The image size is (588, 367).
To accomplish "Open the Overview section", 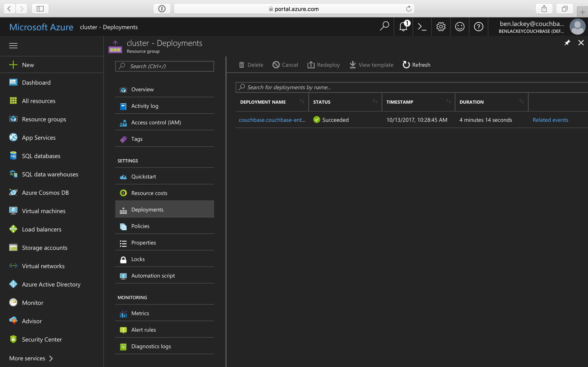I will tap(142, 89).
